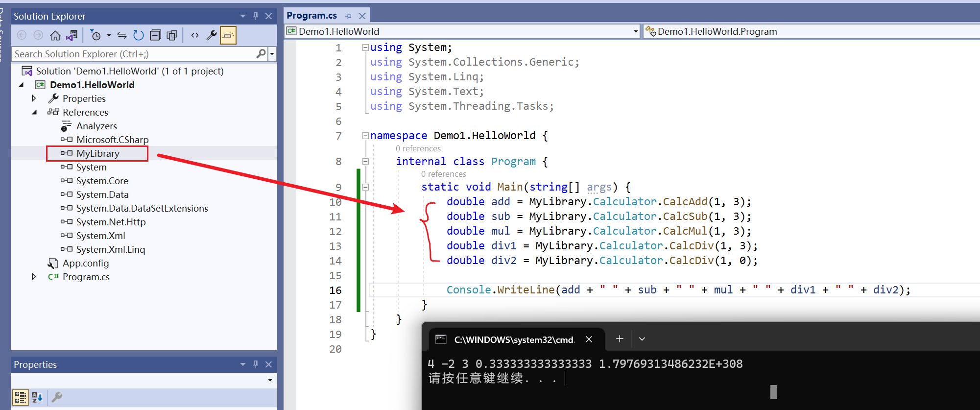Click the View Code angle-brackets icon
The height and width of the screenshot is (410, 980).
tap(195, 35)
